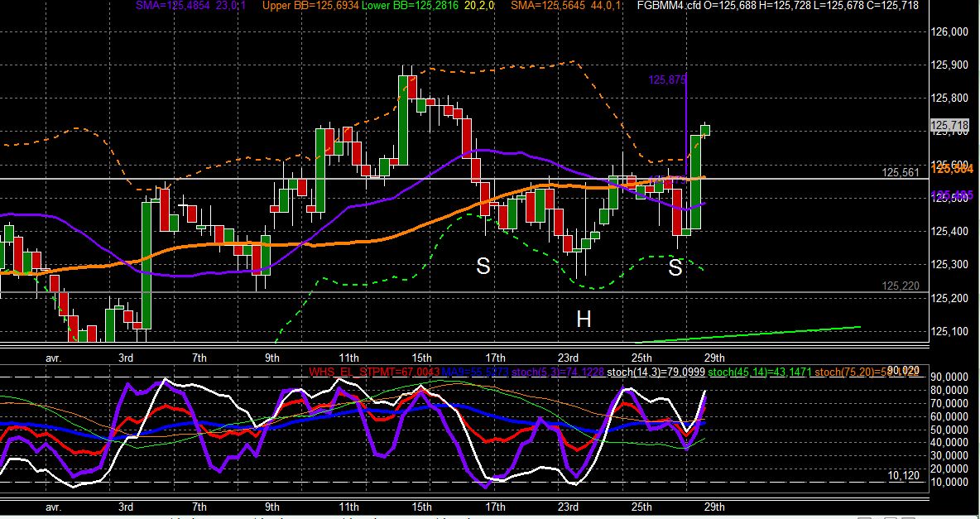
Task: Select the 125,561 horizontal line label
Action: (901, 172)
